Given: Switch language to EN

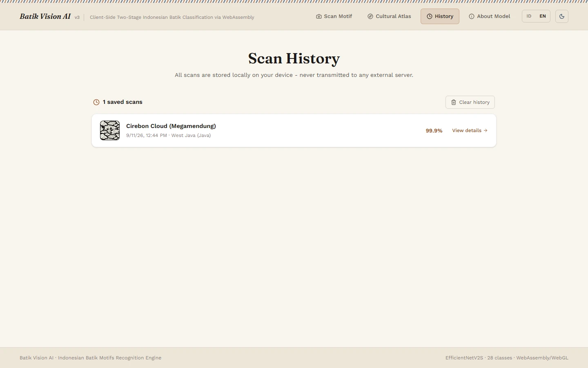Looking at the screenshot, I should (x=543, y=16).
